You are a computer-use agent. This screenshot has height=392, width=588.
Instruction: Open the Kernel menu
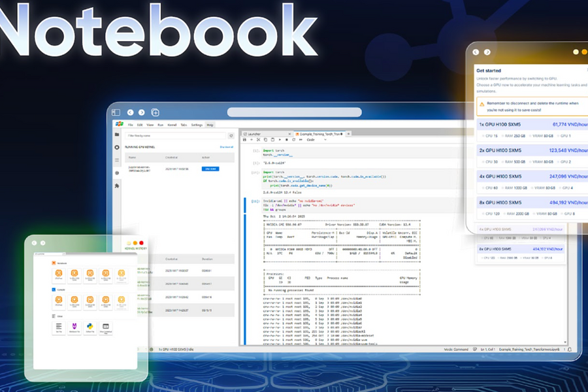tap(172, 124)
